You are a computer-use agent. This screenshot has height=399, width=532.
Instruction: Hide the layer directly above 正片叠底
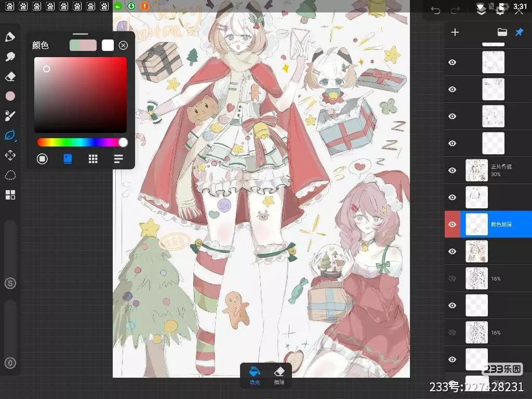pos(453,143)
